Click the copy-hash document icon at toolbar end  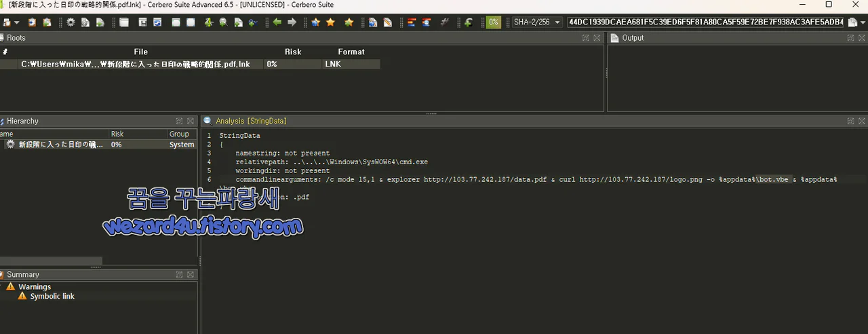tap(852, 22)
